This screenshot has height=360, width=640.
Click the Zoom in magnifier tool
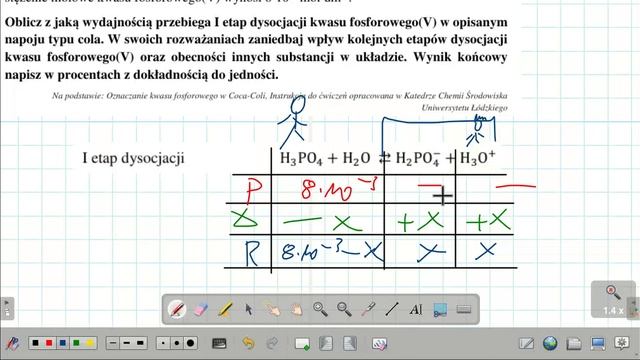[320, 309]
